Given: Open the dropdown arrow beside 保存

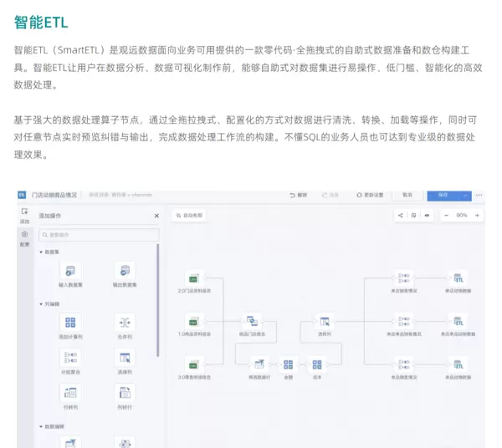Looking at the screenshot, I should pyautogui.click(x=465, y=195).
